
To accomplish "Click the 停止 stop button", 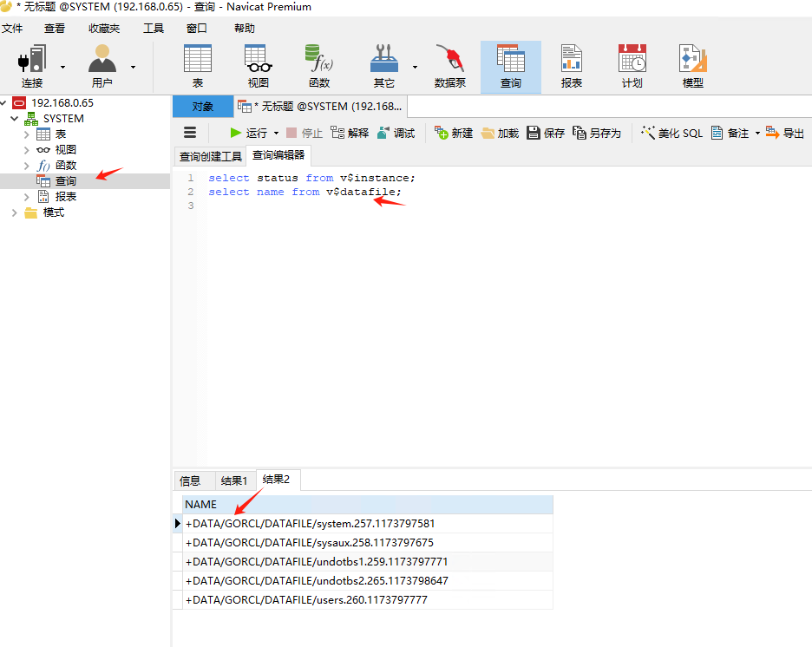I will 304,133.
